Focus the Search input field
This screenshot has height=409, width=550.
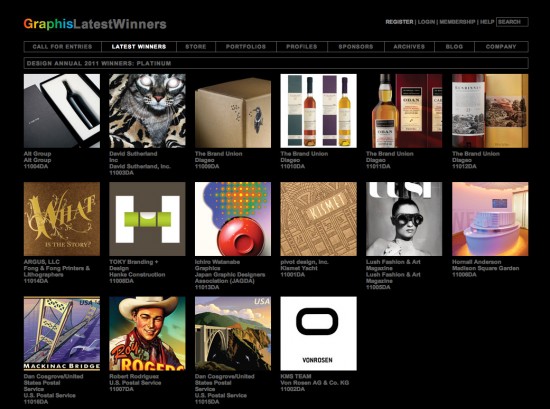(x=512, y=22)
